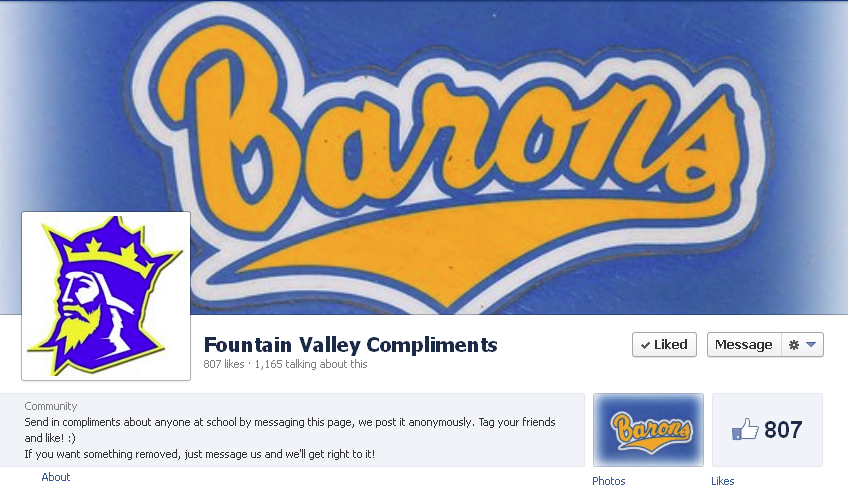Open the Photos label under the thumbnail
The height and width of the screenshot is (500, 849).
pos(608,481)
